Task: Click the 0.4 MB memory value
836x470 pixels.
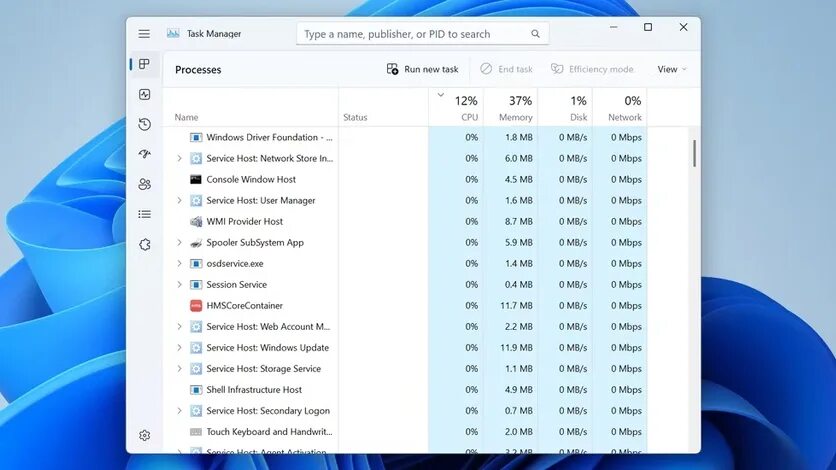Action: [519, 285]
